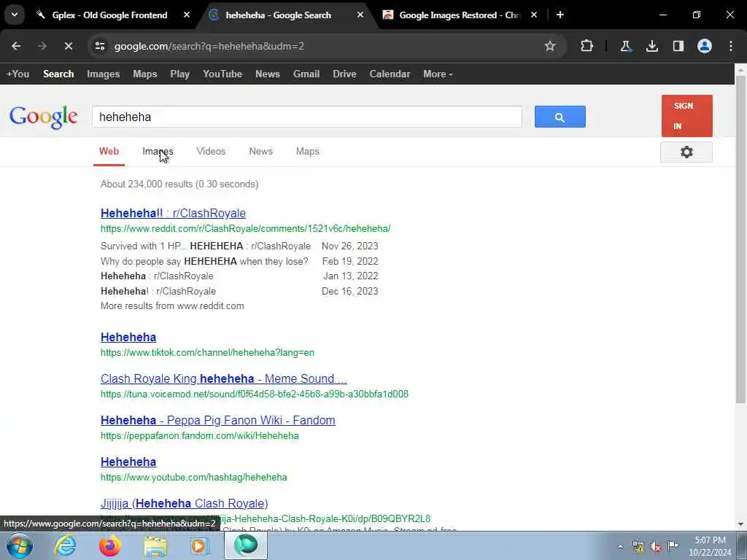Switch to the Maps results tab

point(307,152)
